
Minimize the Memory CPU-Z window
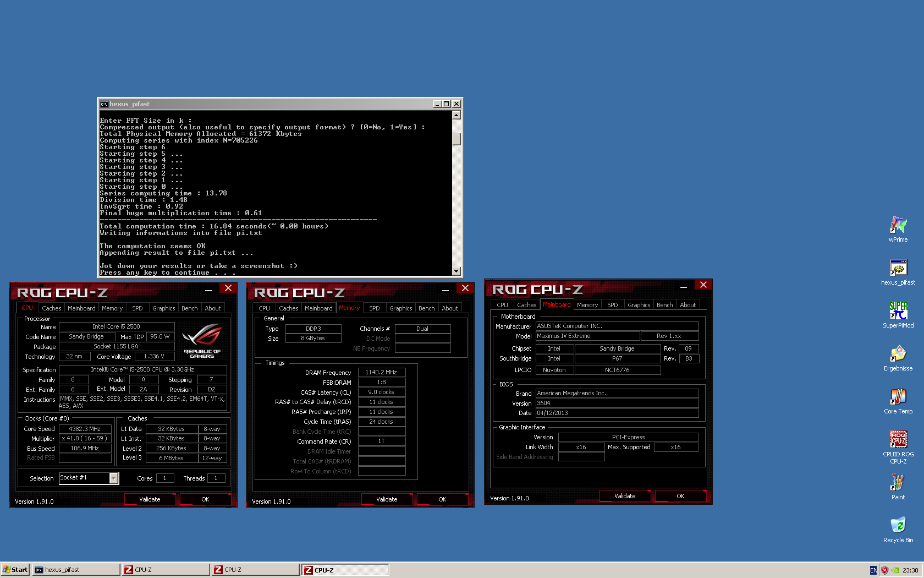point(446,289)
